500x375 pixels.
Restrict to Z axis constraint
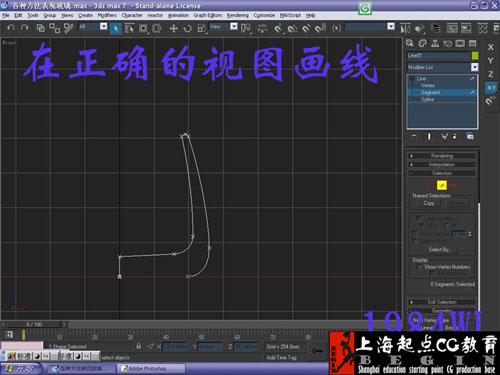coord(490,74)
